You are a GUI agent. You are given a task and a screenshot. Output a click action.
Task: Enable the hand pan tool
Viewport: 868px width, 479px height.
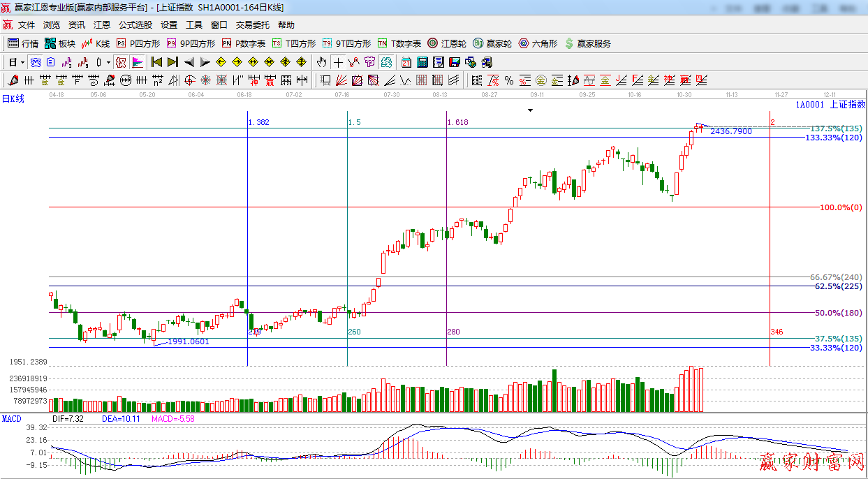(x=321, y=62)
